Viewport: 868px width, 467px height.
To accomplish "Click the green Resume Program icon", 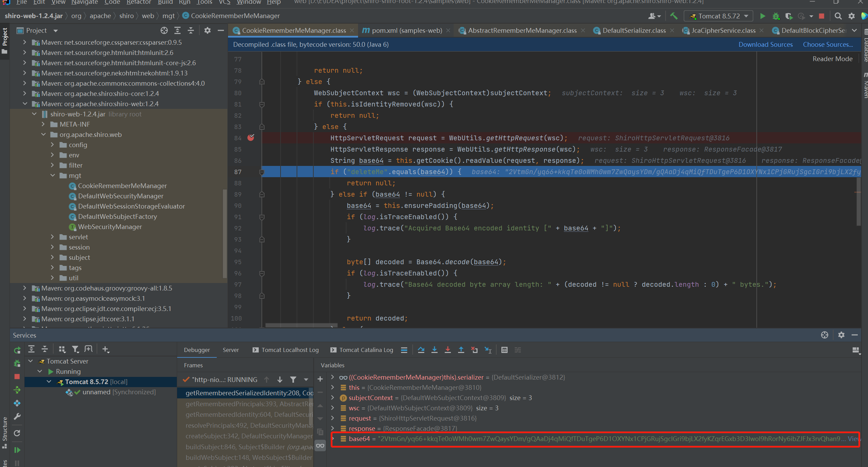I will click(17, 450).
